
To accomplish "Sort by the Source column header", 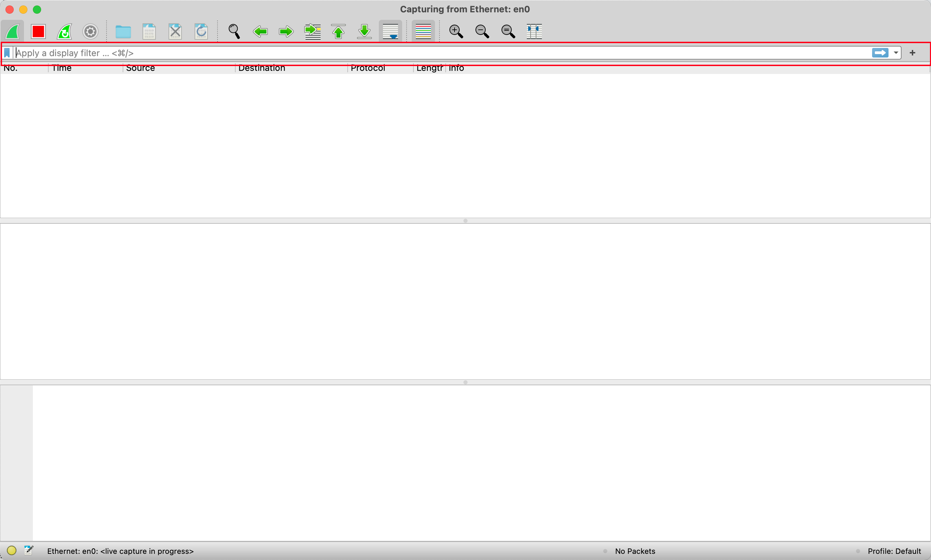I will click(179, 68).
